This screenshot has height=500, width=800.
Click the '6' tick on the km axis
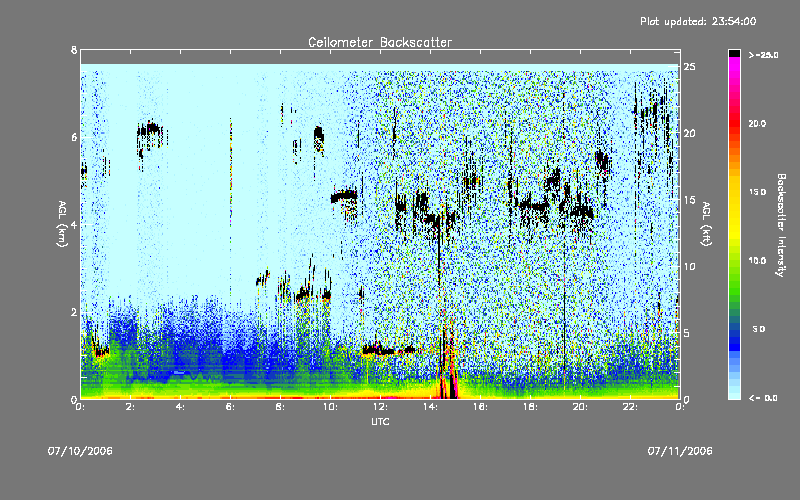tap(74, 137)
